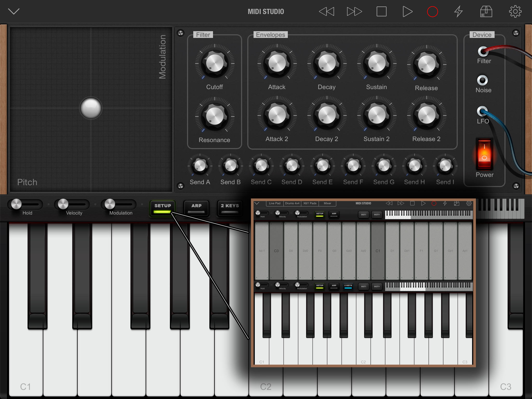Click the Hold slider knob

16,204
